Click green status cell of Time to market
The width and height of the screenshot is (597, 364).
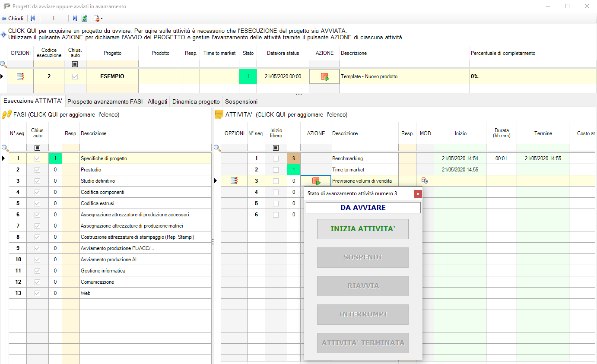pyautogui.click(x=294, y=170)
